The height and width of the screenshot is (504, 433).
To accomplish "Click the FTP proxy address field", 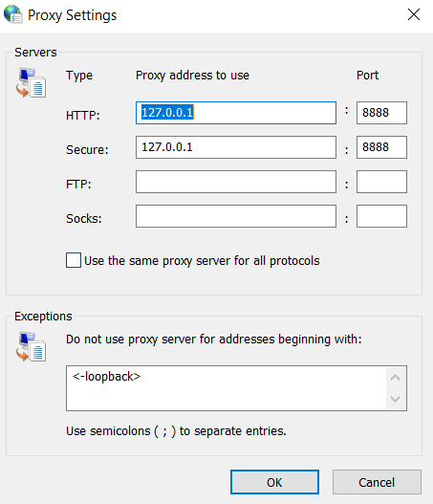I will click(x=236, y=182).
